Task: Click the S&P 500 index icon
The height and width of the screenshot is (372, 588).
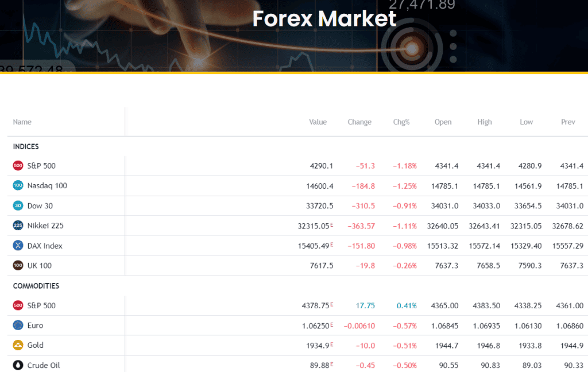Action: 18,165
